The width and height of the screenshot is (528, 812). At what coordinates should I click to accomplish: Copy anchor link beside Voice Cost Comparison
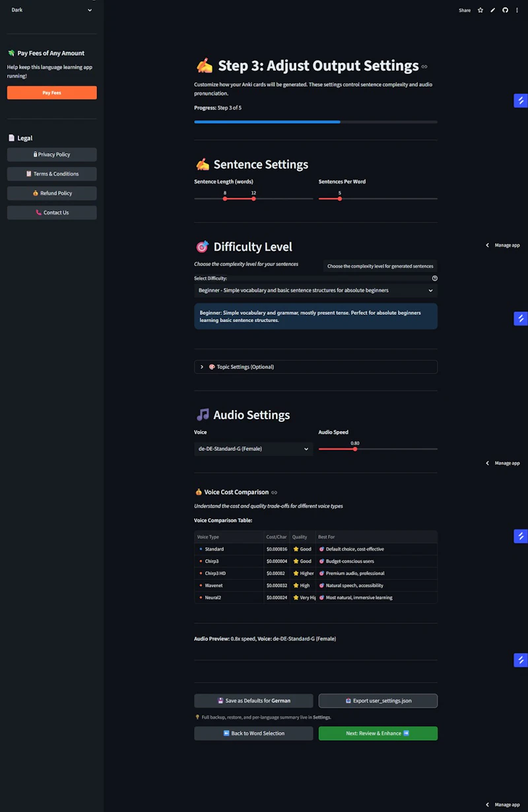(274, 492)
